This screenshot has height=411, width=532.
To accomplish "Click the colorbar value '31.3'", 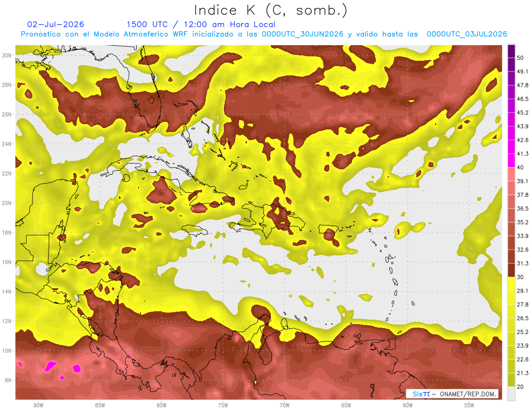I will click(x=522, y=264).
